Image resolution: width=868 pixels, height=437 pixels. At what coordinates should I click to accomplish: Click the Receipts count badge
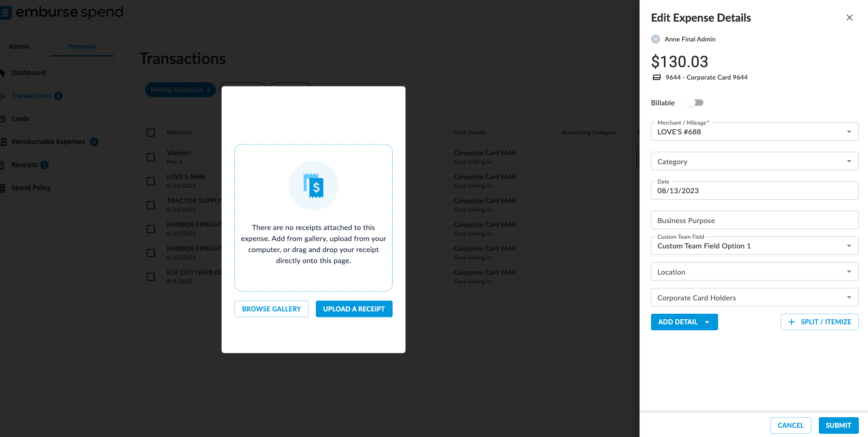pyautogui.click(x=45, y=165)
